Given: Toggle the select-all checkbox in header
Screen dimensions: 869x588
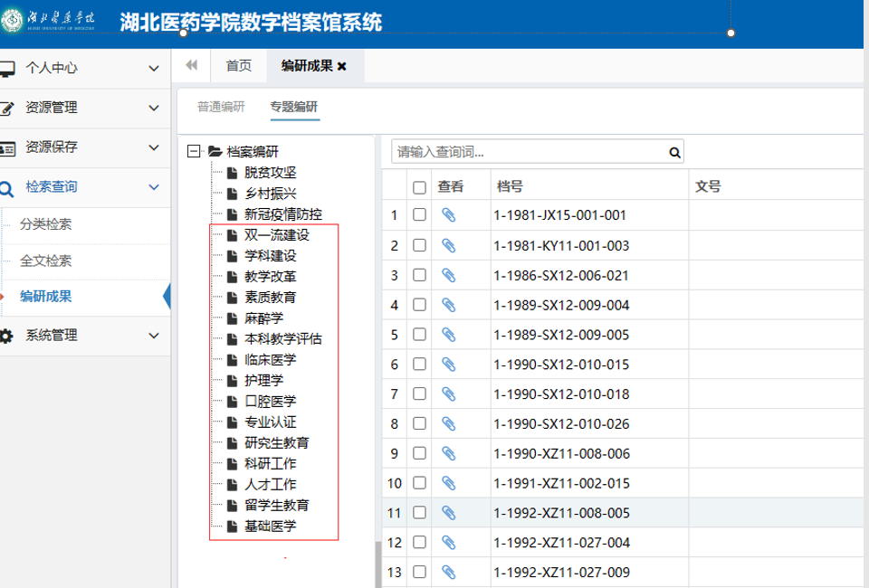Looking at the screenshot, I should pyautogui.click(x=419, y=187).
